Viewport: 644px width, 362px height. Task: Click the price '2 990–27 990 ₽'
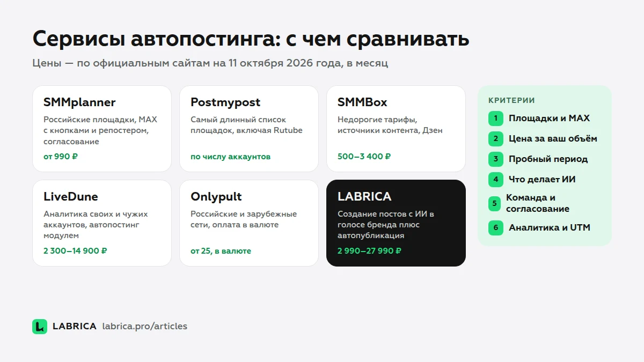coord(370,250)
